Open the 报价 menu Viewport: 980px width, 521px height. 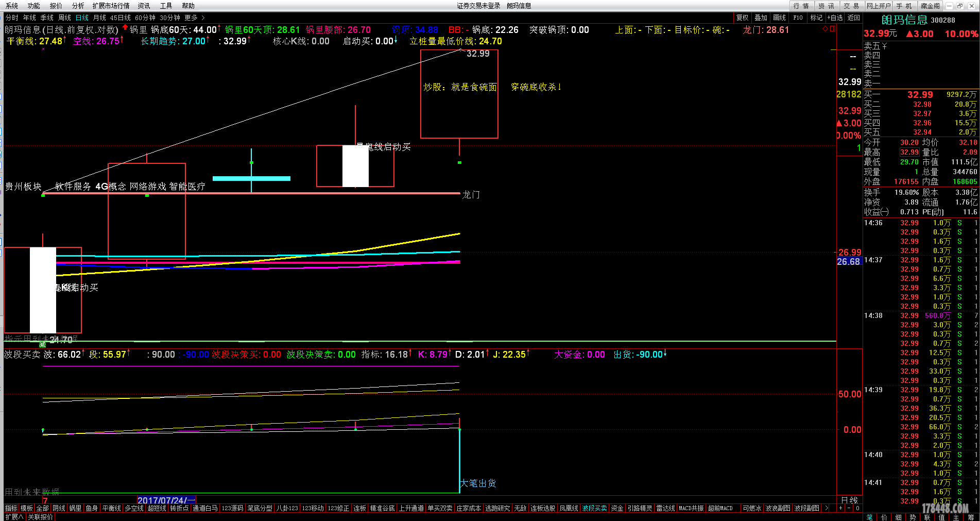[56, 6]
